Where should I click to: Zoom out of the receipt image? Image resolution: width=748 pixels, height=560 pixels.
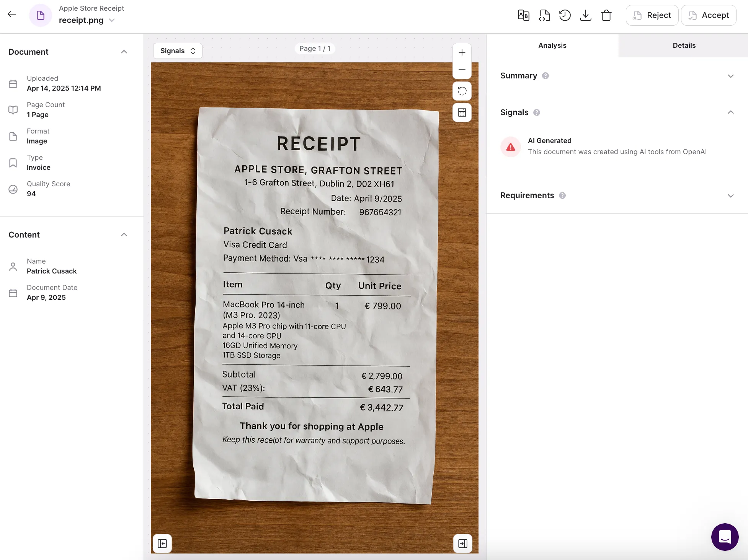click(462, 70)
